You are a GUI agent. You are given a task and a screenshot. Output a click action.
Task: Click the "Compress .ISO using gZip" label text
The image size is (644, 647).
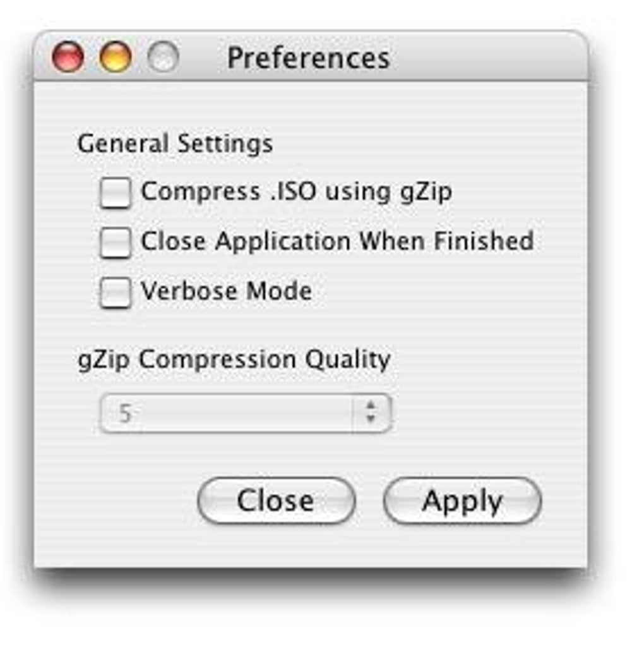coord(296,191)
